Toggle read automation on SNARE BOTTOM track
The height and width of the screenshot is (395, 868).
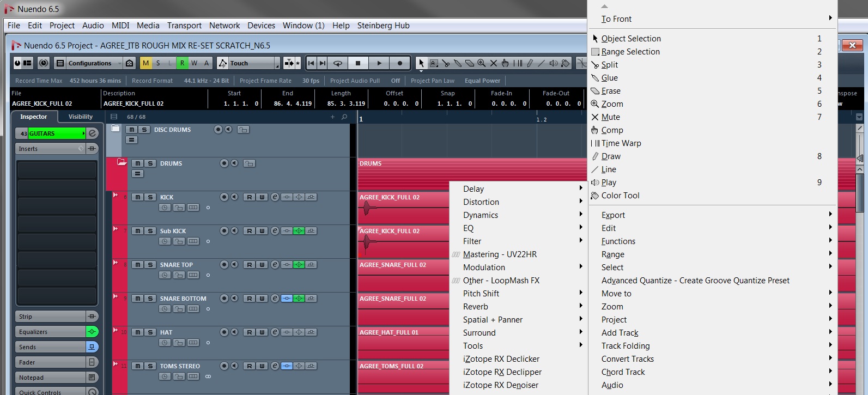pyautogui.click(x=250, y=299)
